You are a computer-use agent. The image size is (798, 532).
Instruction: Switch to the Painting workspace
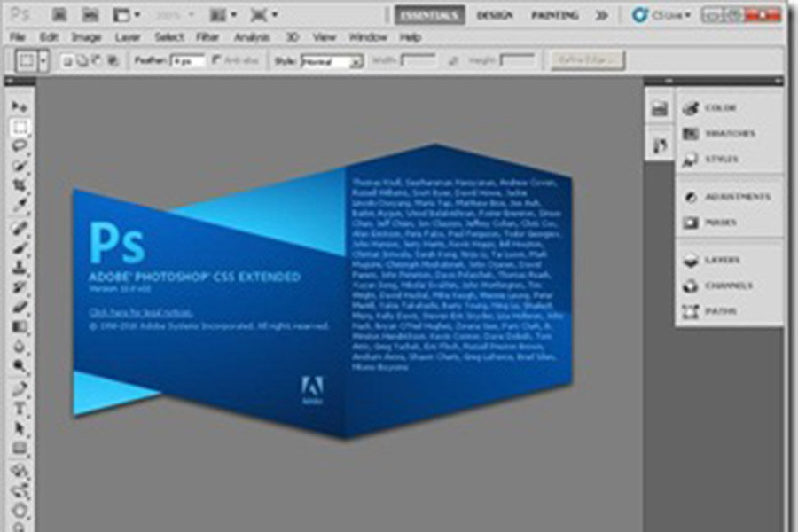point(555,16)
